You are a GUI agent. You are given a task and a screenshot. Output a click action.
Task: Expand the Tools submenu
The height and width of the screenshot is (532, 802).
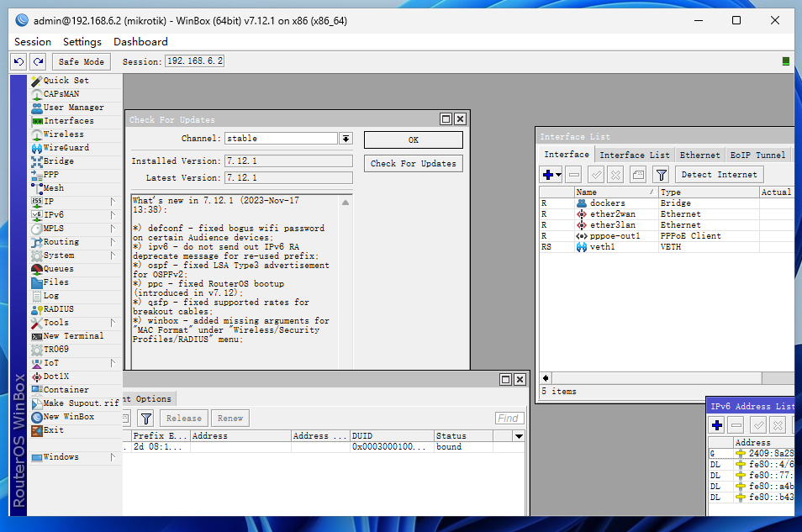point(113,322)
